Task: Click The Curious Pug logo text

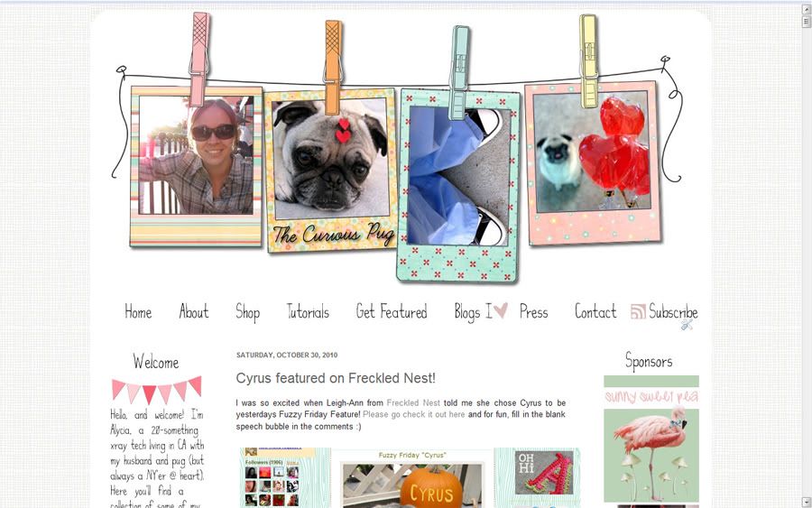Action: click(333, 235)
